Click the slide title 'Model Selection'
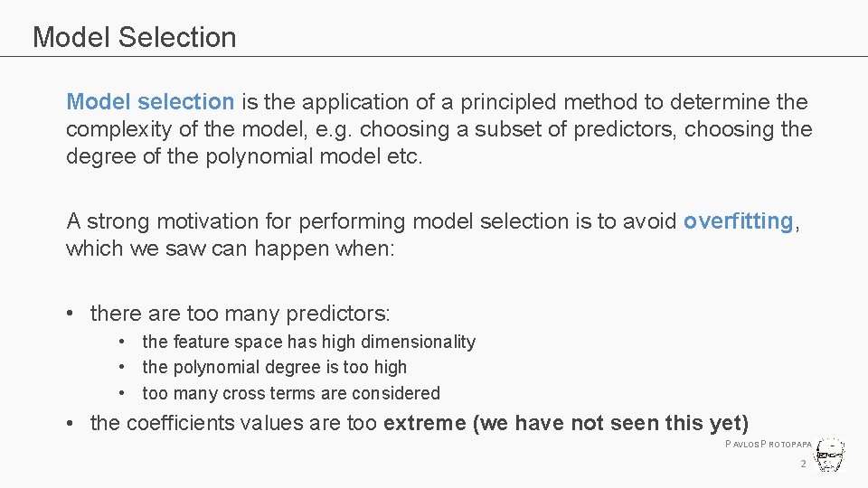 tap(135, 37)
